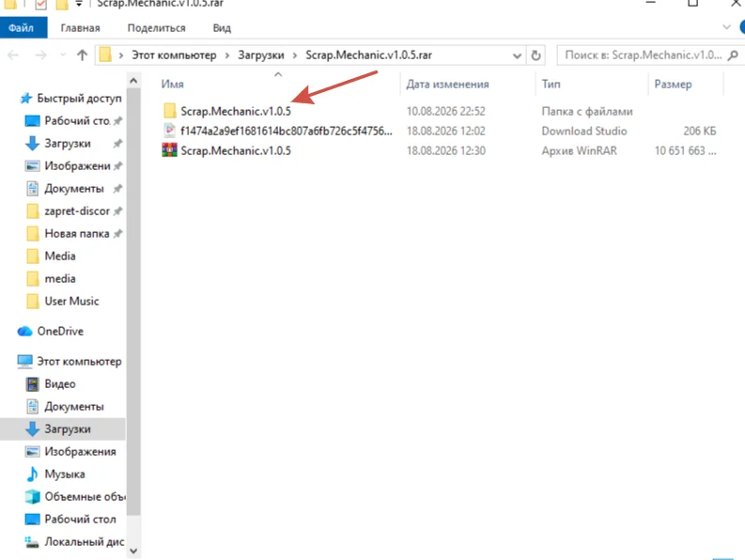Sort by the Тип column header
This screenshot has width=745, height=560.
pyautogui.click(x=551, y=85)
